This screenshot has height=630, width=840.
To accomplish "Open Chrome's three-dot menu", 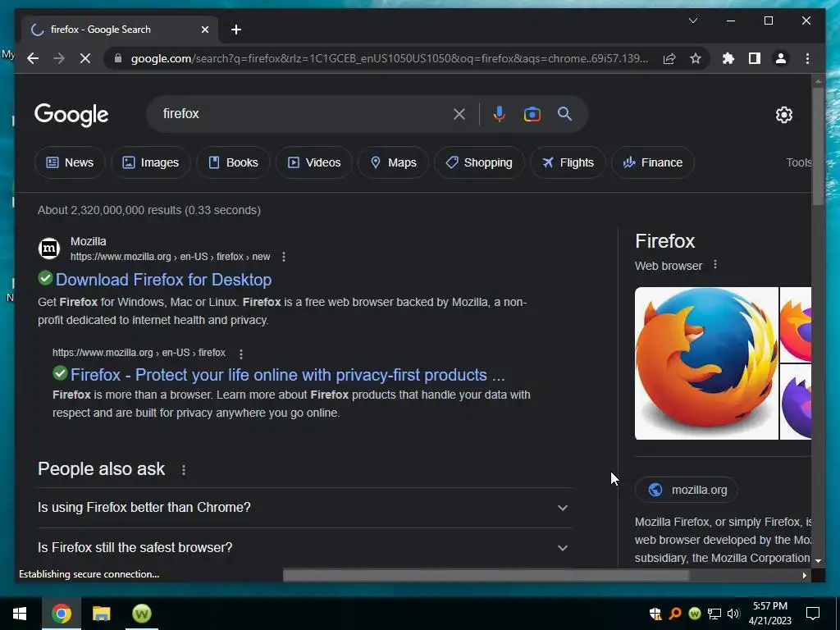I will pyautogui.click(x=807, y=58).
